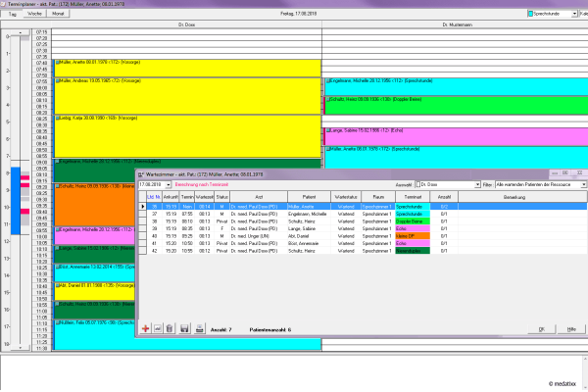
Task: Click the Dr. Mustermann calendar column header
Action: tap(455, 24)
